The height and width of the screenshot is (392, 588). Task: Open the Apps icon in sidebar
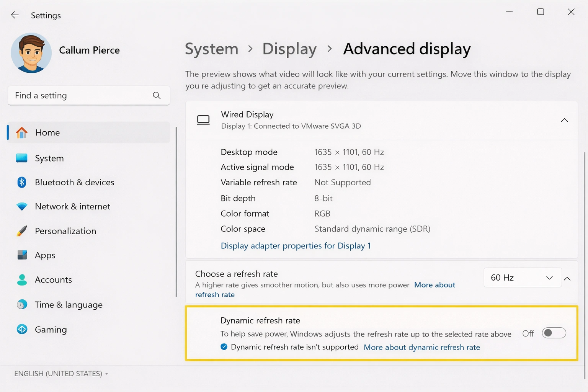22,255
